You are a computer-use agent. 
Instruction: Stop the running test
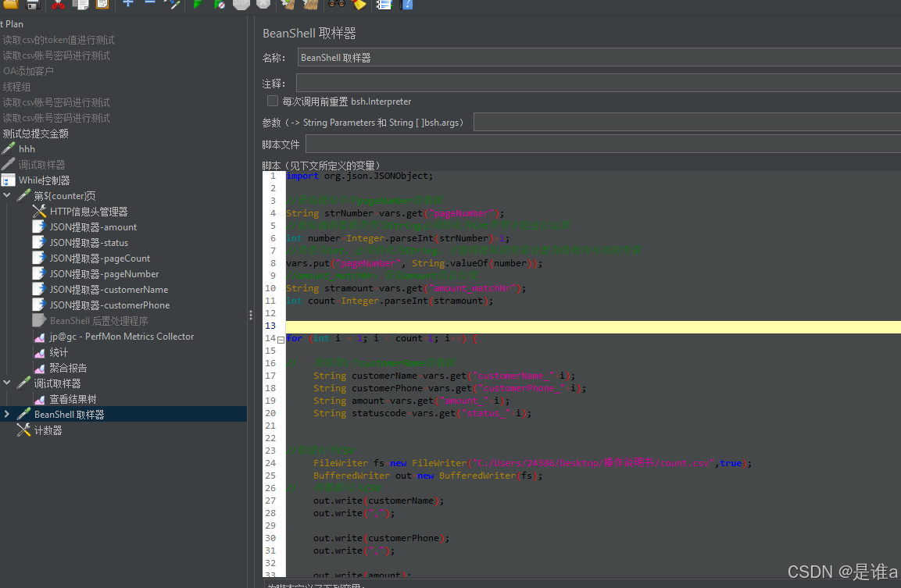tap(241, 5)
